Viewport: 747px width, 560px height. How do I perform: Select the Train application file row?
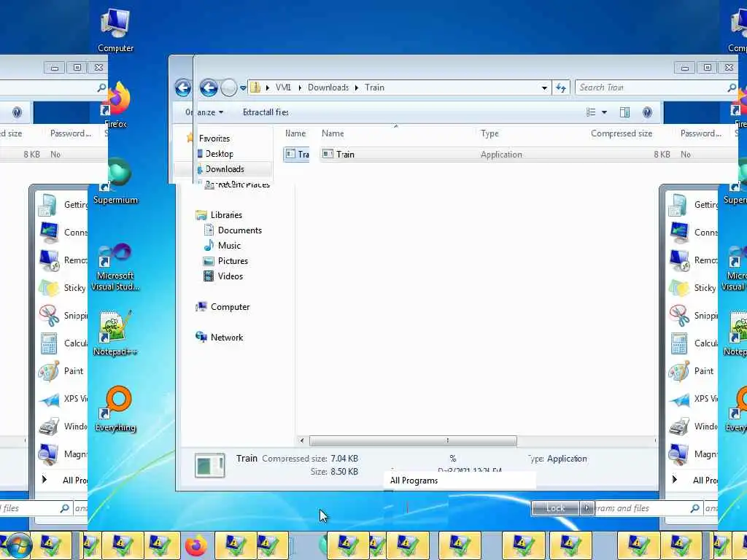tap(529, 155)
